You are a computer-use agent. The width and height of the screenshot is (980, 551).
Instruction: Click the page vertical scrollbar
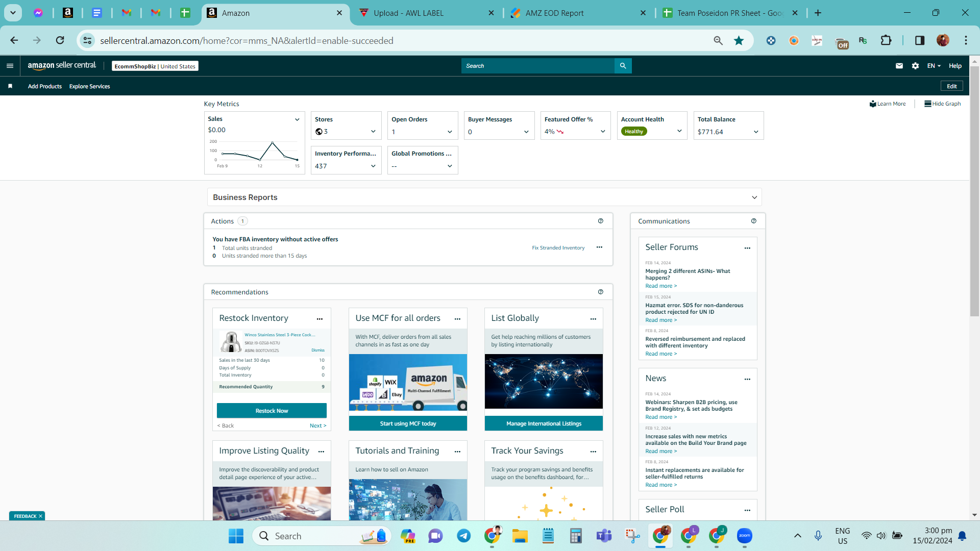(x=974, y=191)
